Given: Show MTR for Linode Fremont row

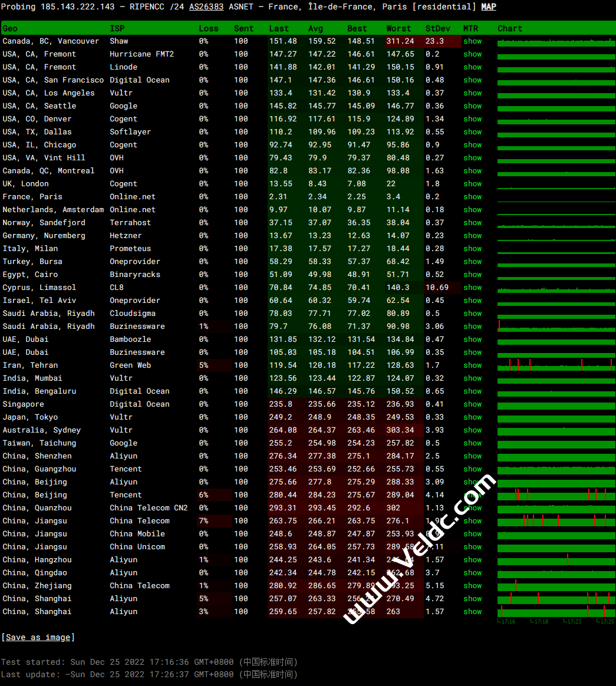Looking at the screenshot, I should click(x=473, y=67).
